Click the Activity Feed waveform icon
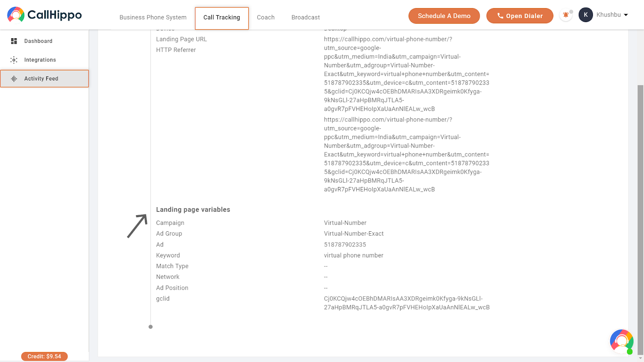Viewport: 644px width, 362px height. coord(14,79)
